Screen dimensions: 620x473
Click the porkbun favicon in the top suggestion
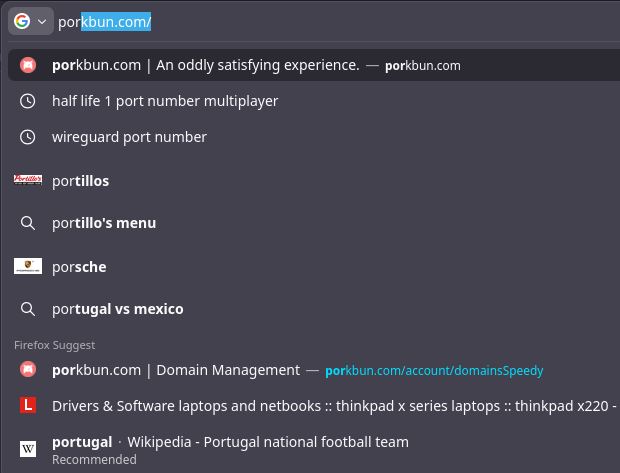28,65
